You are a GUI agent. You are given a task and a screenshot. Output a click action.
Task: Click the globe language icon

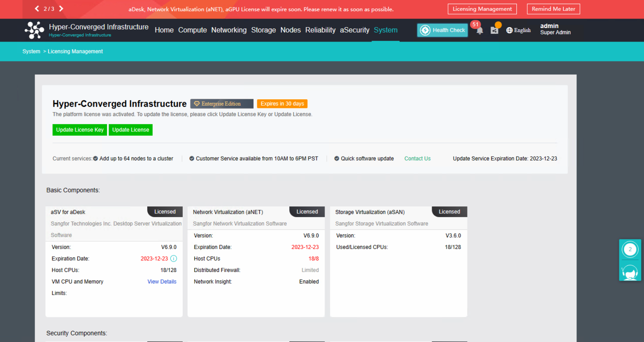pos(509,30)
